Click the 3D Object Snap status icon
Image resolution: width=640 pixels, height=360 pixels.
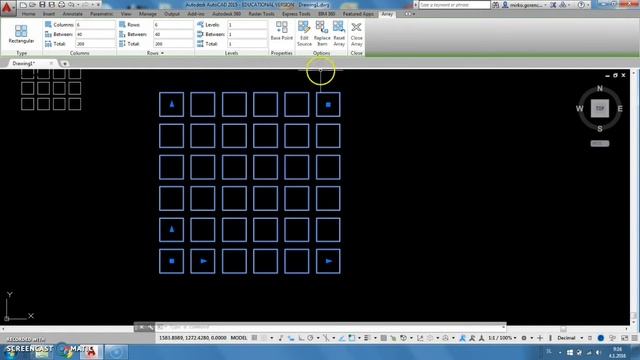tap(403, 338)
